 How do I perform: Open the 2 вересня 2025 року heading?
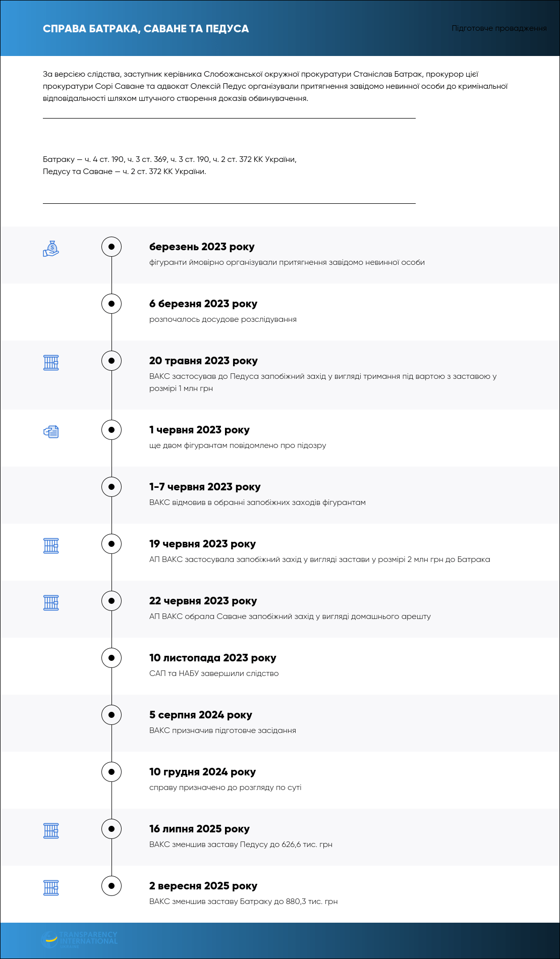pos(203,886)
